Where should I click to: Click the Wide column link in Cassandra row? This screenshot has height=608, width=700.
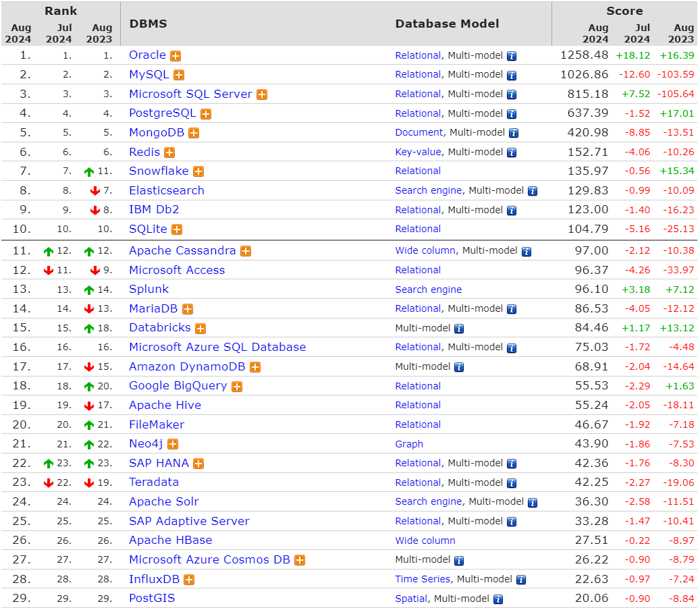(x=425, y=250)
